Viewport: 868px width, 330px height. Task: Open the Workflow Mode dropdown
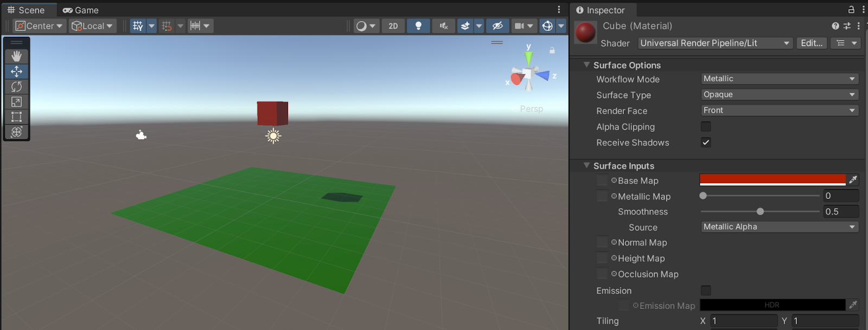point(779,79)
